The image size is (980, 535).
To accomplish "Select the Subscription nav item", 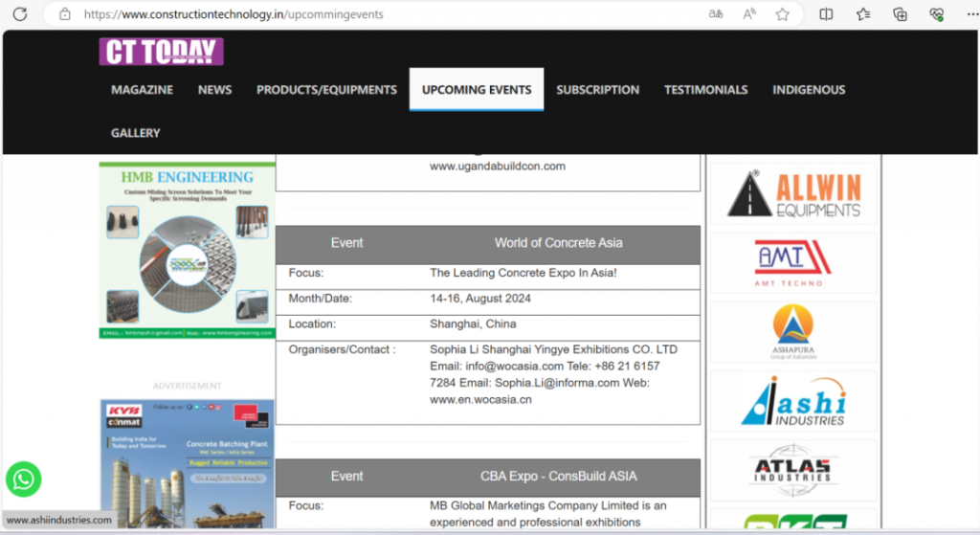I will click(x=597, y=90).
